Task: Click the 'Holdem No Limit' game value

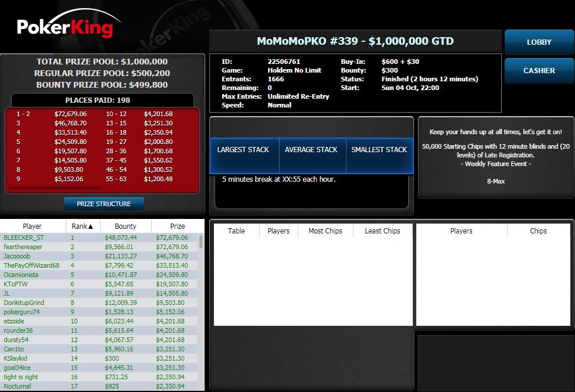Action: [x=294, y=70]
